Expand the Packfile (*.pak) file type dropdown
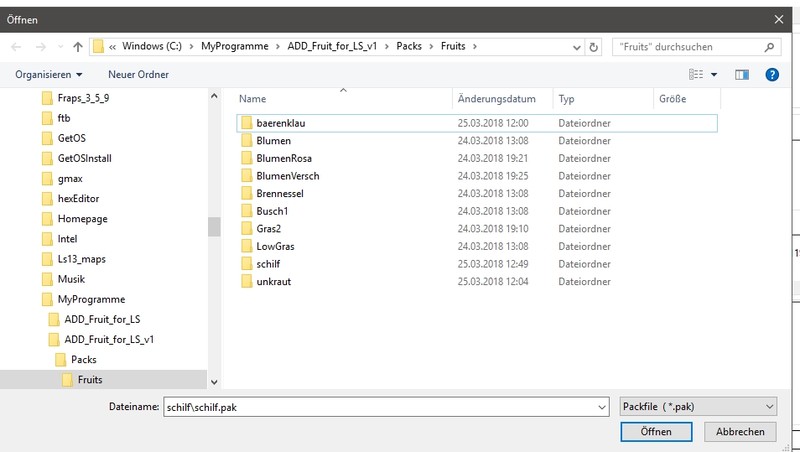Screen dimensions: 800x452 [697, 407]
